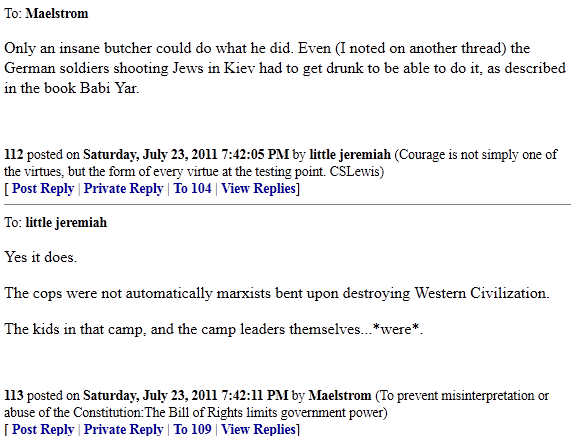Click Post Reply under post 113
The width and height of the screenshot is (573, 436).
(43, 429)
